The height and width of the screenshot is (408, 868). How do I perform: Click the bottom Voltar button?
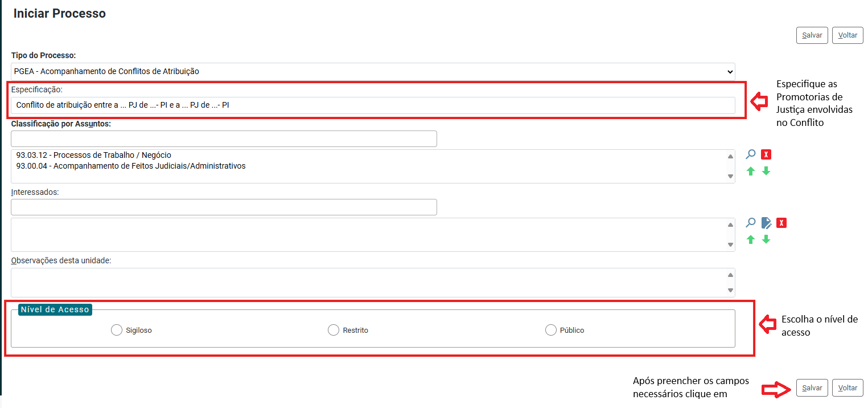(848, 387)
